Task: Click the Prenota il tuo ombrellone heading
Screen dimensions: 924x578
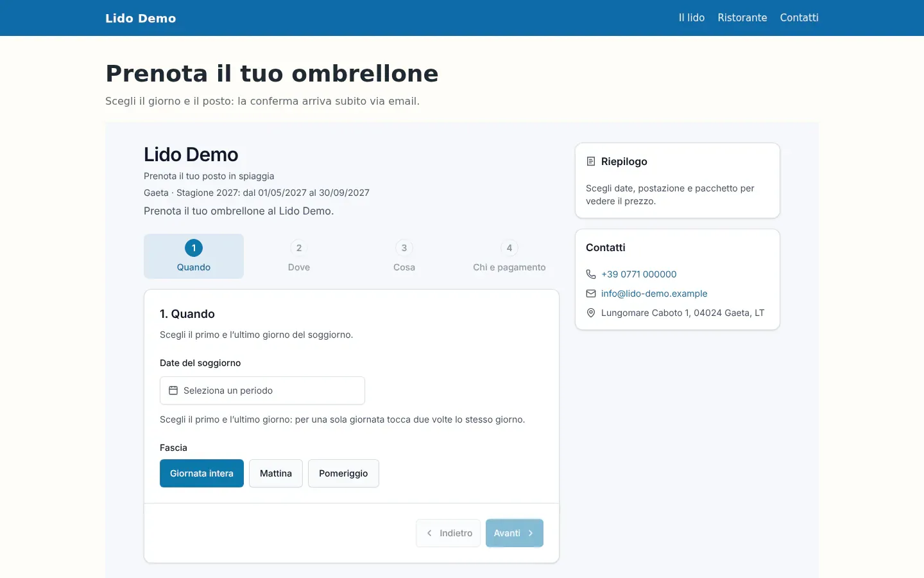Action: click(272, 73)
